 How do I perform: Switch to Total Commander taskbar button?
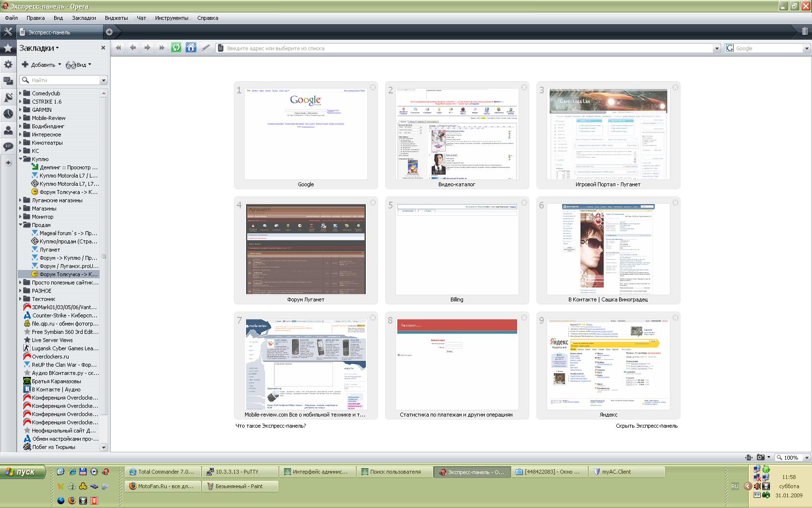pyautogui.click(x=162, y=472)
